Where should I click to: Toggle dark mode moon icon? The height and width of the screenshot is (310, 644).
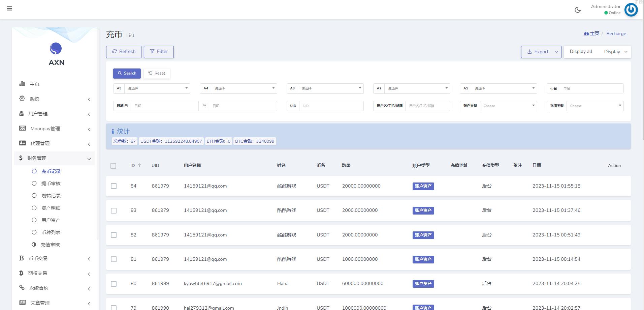(578, 10)
